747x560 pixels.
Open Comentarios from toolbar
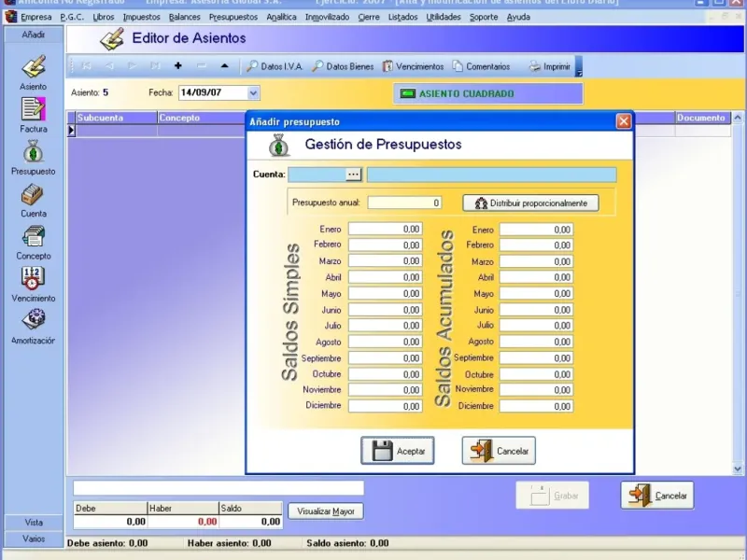481,66
